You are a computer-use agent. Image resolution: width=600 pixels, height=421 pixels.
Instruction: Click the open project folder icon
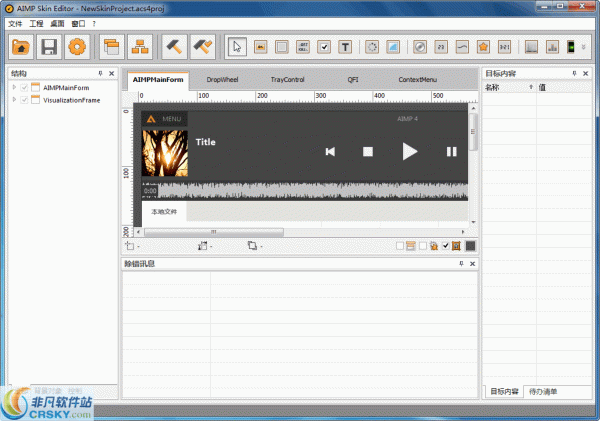21,46
